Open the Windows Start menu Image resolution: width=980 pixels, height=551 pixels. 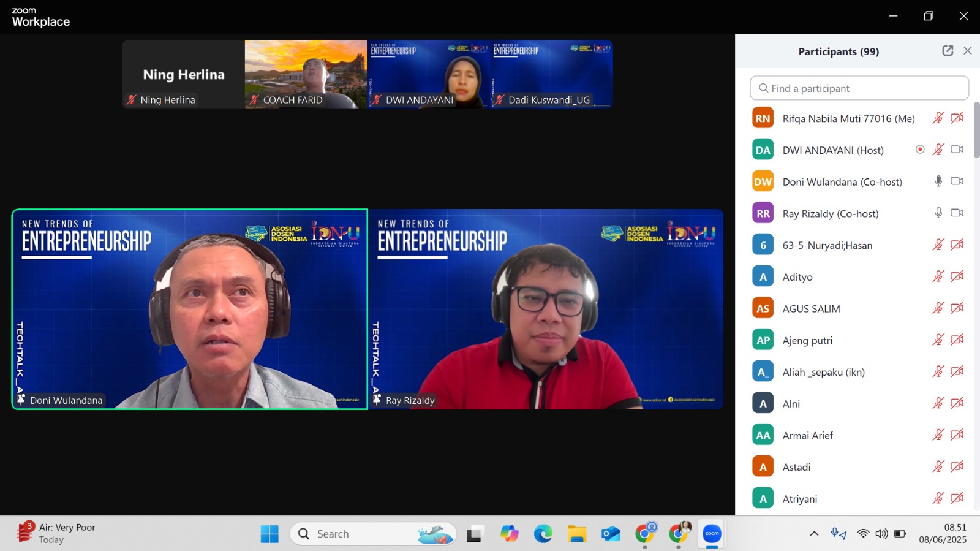pyautogui.click(x=269, y=534)
